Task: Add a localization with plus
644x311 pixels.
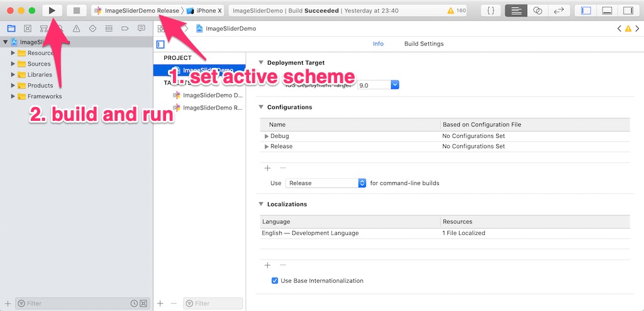Action: coord(267,265)
